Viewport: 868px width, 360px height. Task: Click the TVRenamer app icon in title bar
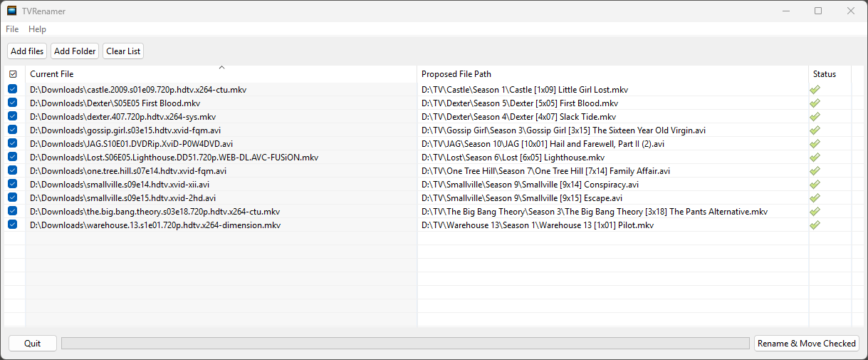tap(12, 11)
